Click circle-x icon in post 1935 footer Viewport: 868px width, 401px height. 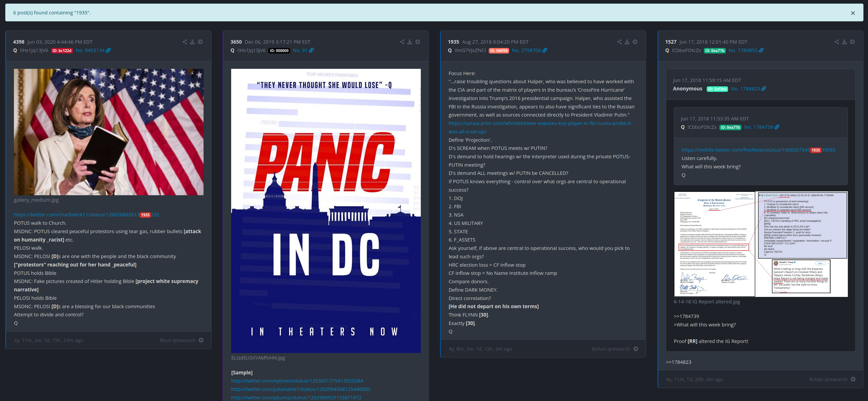click(636, 349)
